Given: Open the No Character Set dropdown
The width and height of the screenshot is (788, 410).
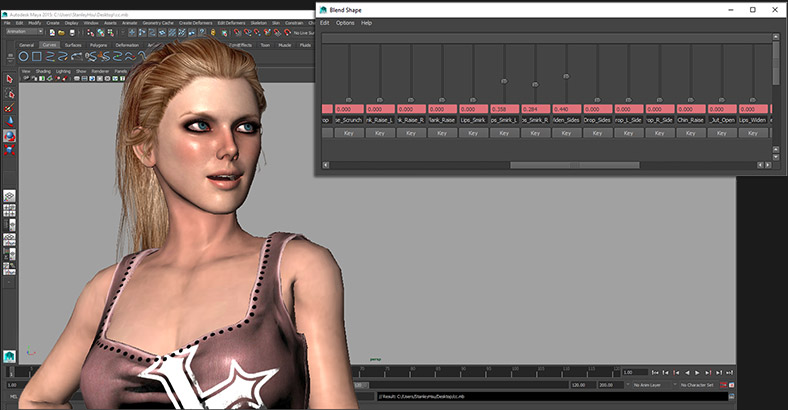Looking at the screenshot, I should (x=697, y=385).
